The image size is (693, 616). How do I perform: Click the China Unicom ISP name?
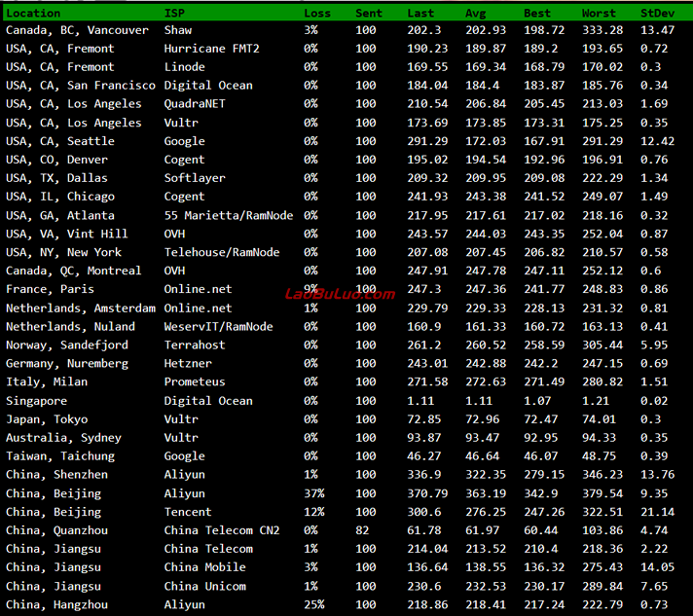pos(204,587)
